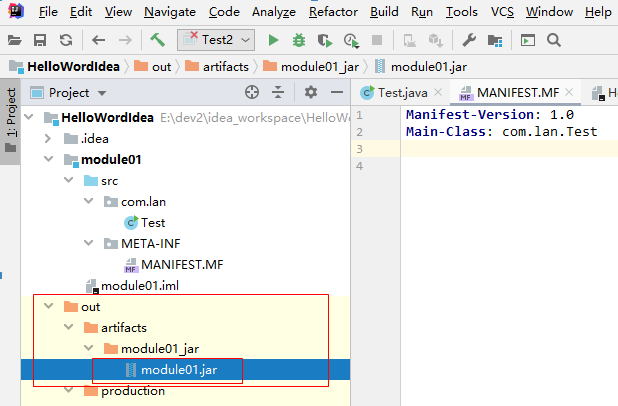
Task: Click module01_jar in the breadcrumb bar
Action: coord(311,67)
